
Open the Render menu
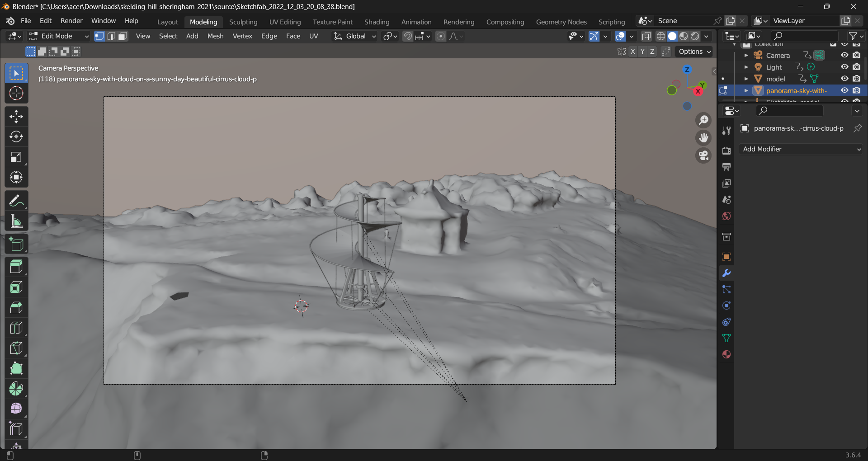(71, 21)
